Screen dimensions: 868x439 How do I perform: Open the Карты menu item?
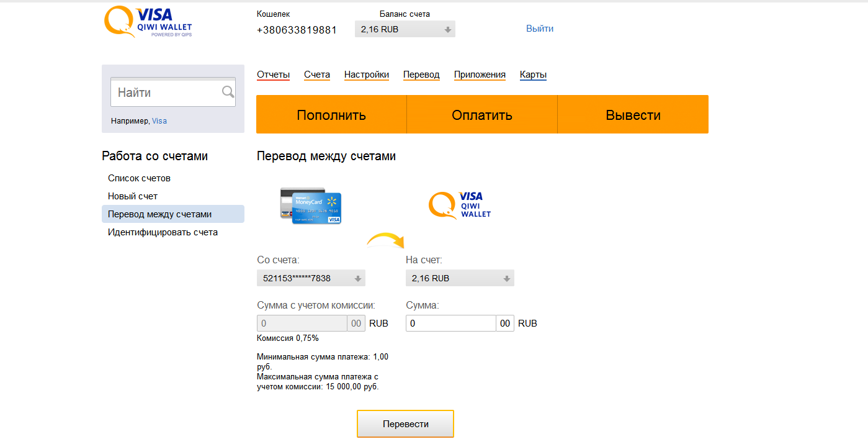533,75
